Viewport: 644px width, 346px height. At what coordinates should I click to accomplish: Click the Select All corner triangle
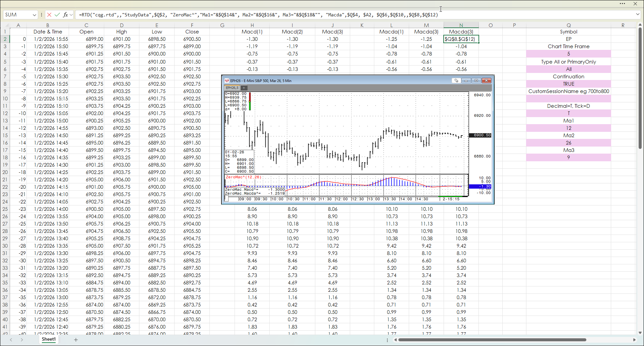point(5,25)
